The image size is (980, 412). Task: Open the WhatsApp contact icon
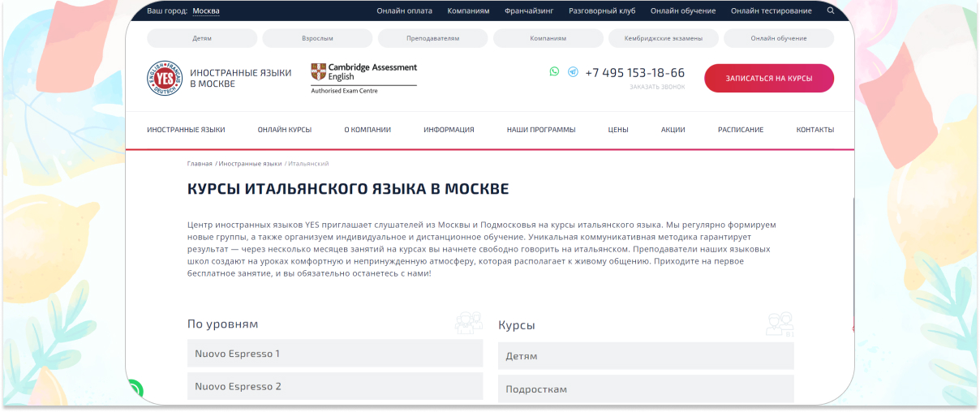554,71
